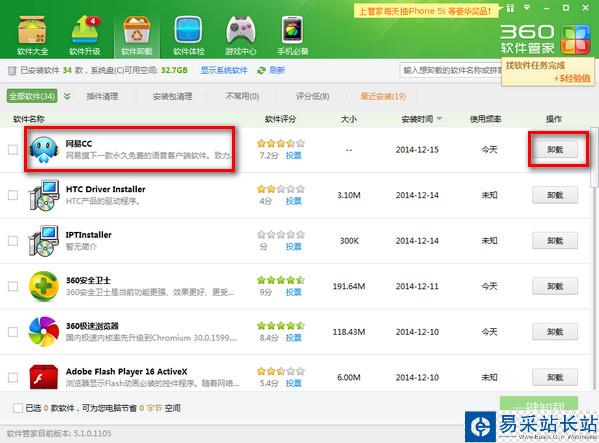
Task: Click the 使用频率 column header
Action: (x=485, y=119)
